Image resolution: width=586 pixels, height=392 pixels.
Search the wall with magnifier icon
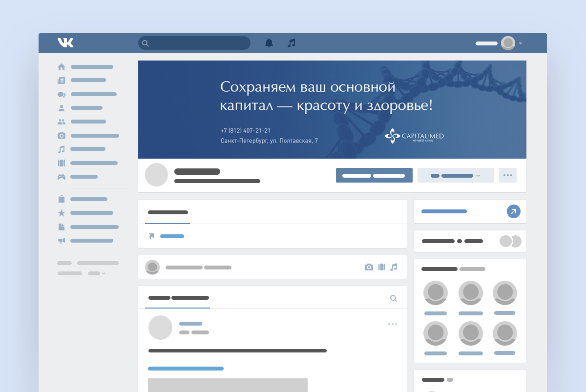394,298
